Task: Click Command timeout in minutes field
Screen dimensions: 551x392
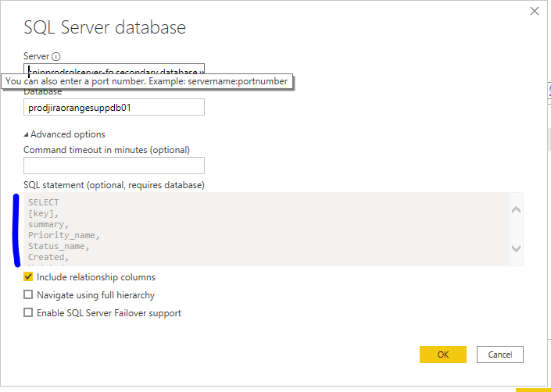Action: (114, 166)
